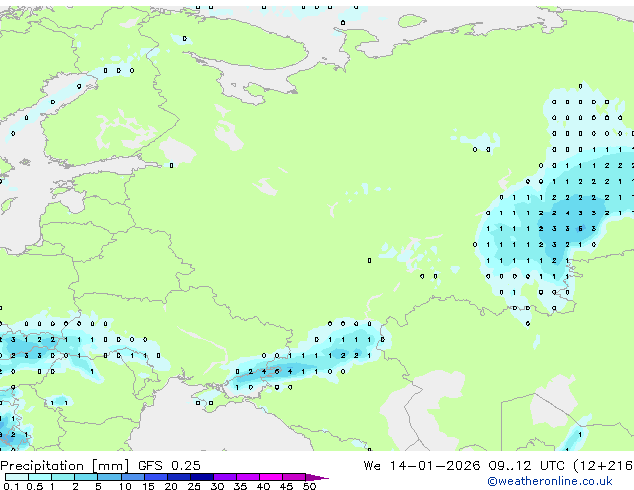The height and width of the screenshot is (490, 634).
Task: Click the Precipitation [mm] title text
Action: pyautogui.click(x=65, y=466)
